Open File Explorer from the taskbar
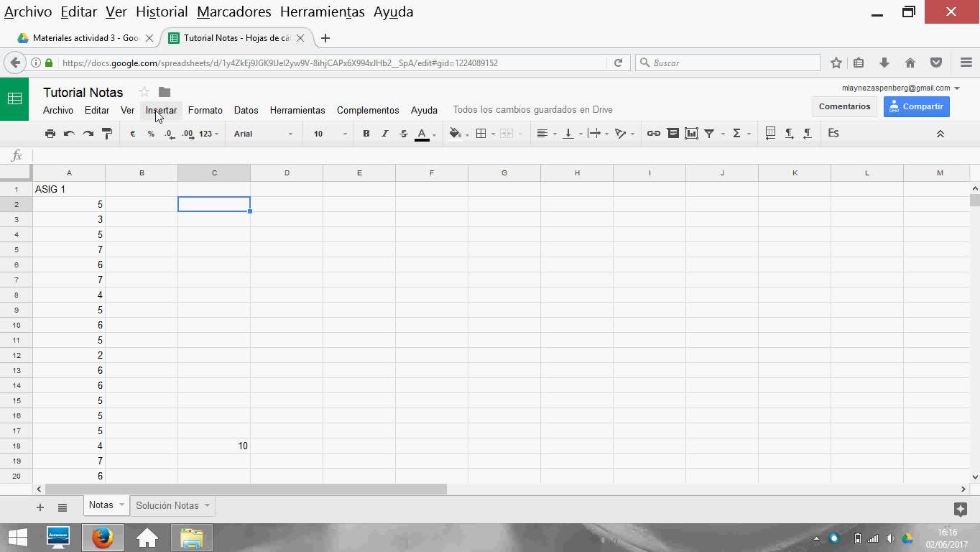Viewport: 980px width, 552px height. [192, 538]
